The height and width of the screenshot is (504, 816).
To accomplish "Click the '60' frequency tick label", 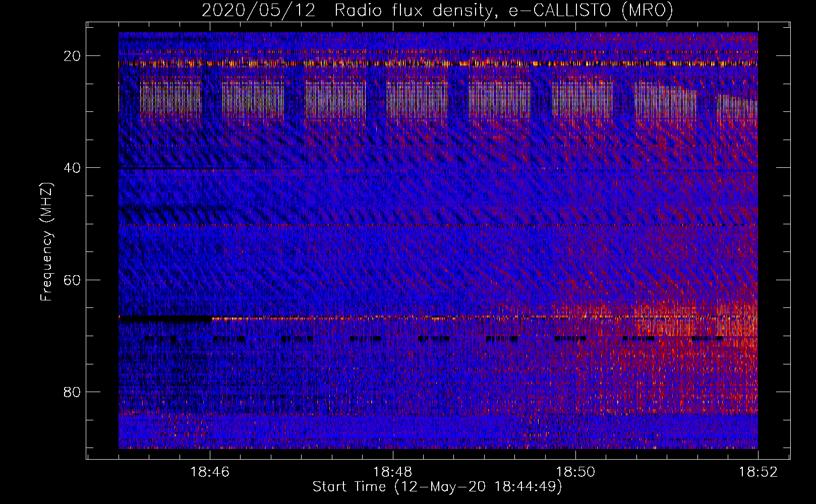I will coord(73,280).
